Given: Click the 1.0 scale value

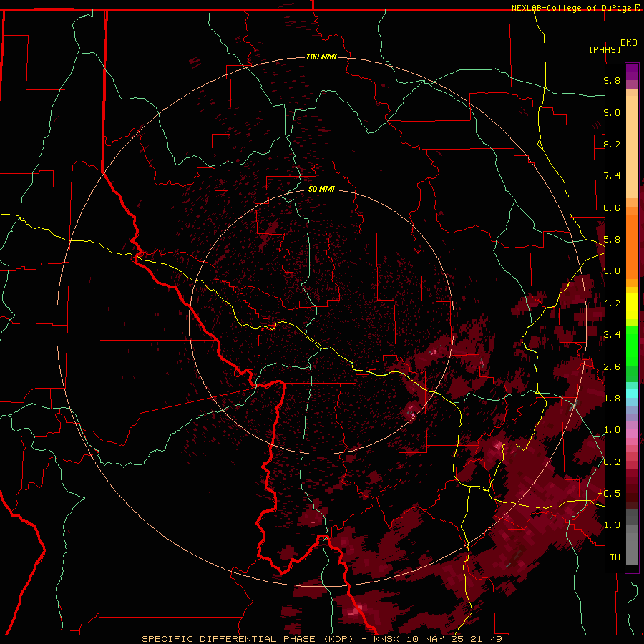Looking at the screenshot, I should pyautogui.click(x=612, y=430).
